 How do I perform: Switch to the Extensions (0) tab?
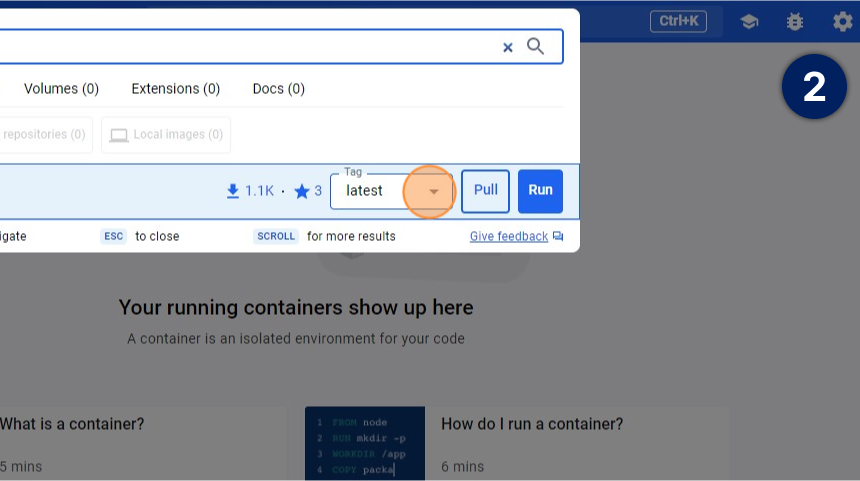point(175,89)
